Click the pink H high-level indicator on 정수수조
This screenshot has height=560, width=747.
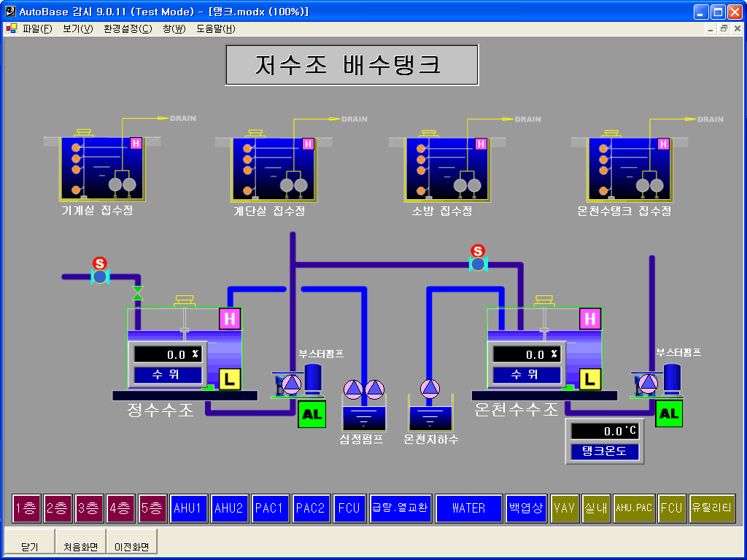pos(230,319)
